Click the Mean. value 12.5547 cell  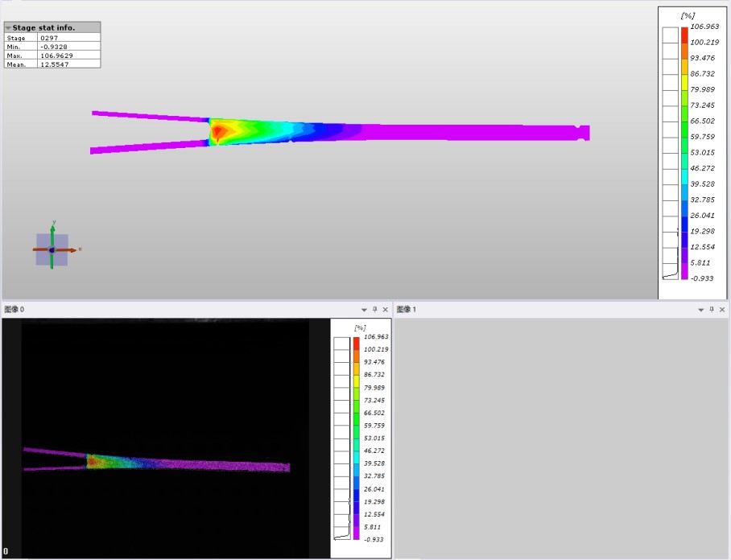click(x=68, y=64)
